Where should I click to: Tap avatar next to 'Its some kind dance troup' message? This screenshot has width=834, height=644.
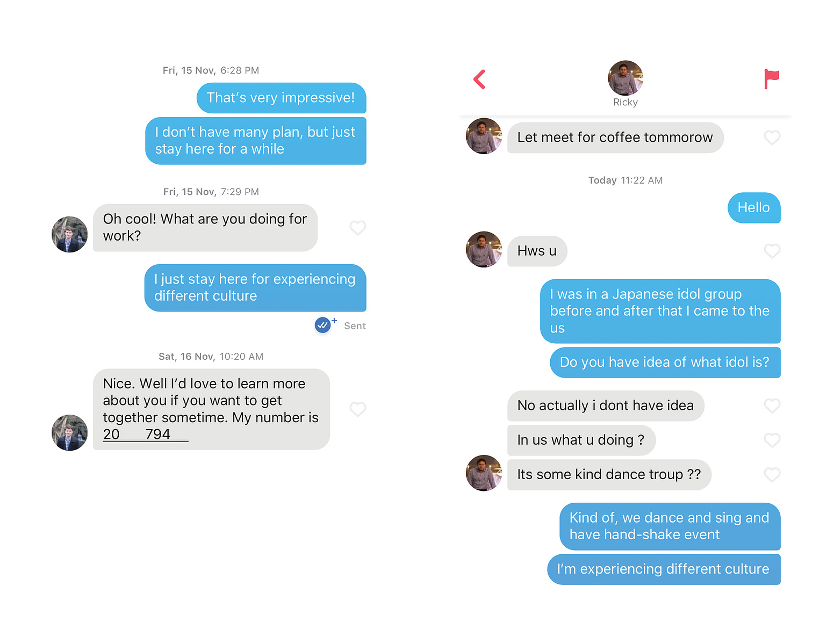484,473
